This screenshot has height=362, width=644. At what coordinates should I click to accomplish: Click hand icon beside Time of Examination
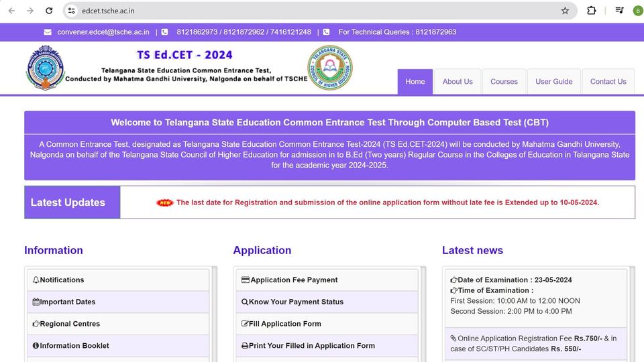click(454, 290)
